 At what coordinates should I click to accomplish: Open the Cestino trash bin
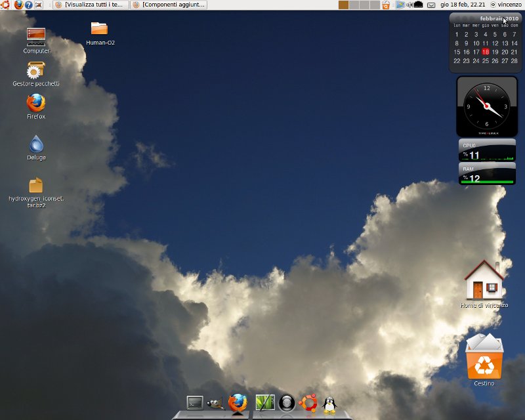click(484, 360)
